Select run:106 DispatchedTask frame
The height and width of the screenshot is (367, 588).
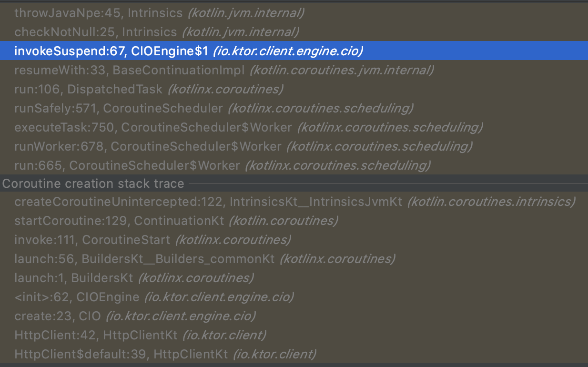click(x=95, y=89)
